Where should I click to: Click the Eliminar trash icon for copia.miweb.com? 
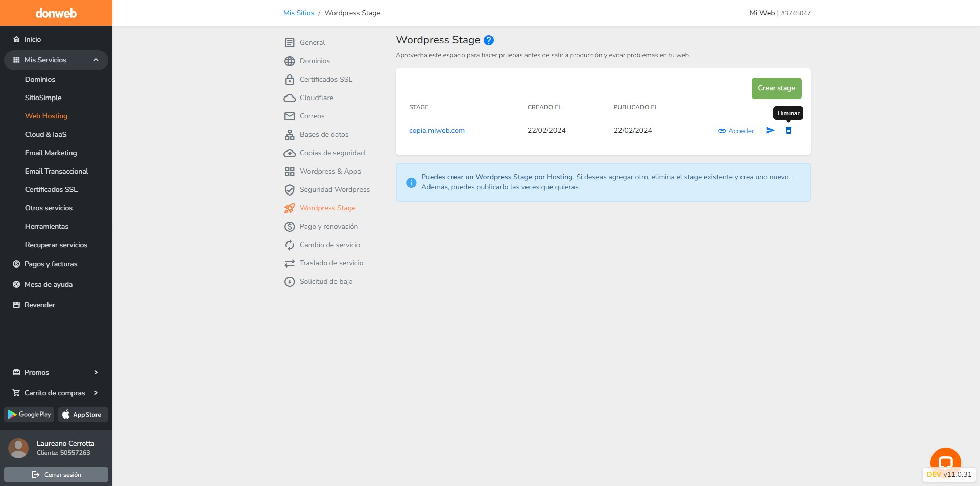788,131
